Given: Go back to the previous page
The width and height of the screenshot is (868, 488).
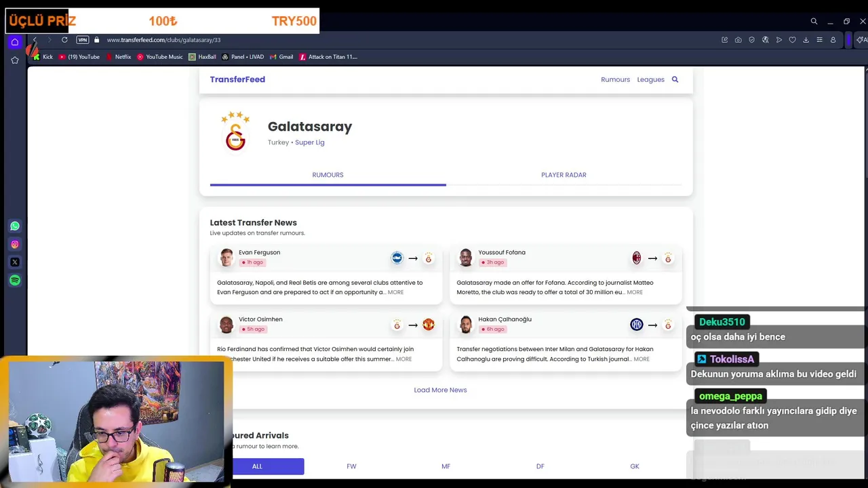Looking at the screenshot, I should [x=35, y=40].
